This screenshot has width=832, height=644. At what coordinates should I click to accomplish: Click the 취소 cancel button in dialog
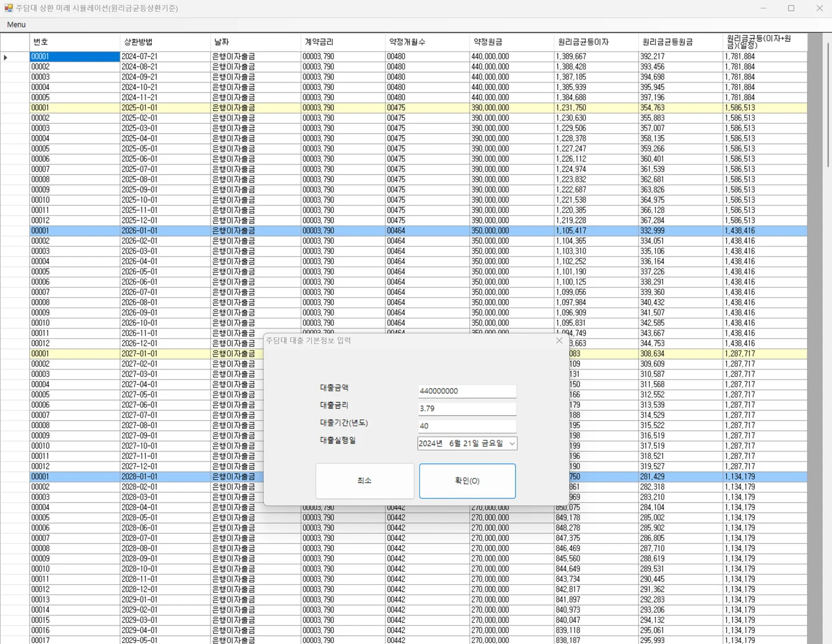pyautogui.click(x=365, y=481)
